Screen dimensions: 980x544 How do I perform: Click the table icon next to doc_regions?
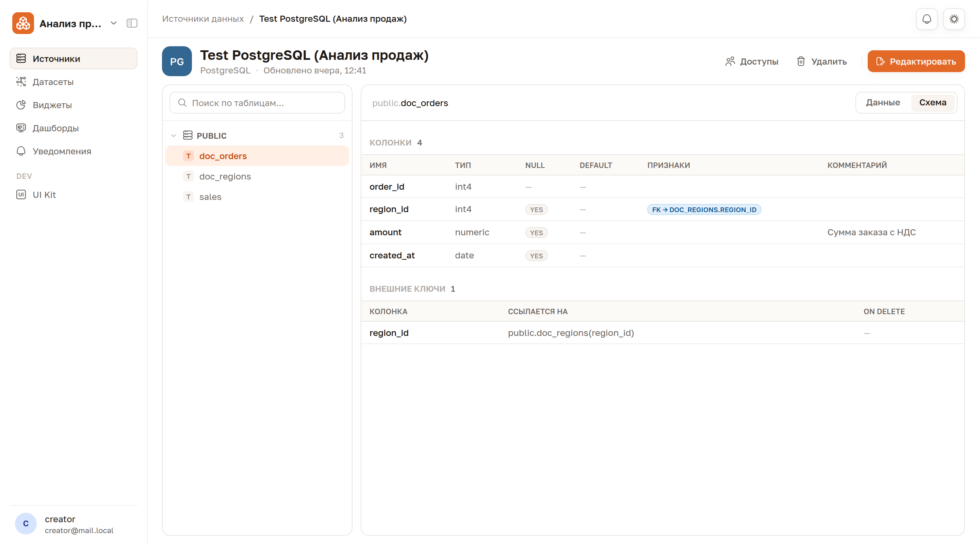tap(188, 176)
